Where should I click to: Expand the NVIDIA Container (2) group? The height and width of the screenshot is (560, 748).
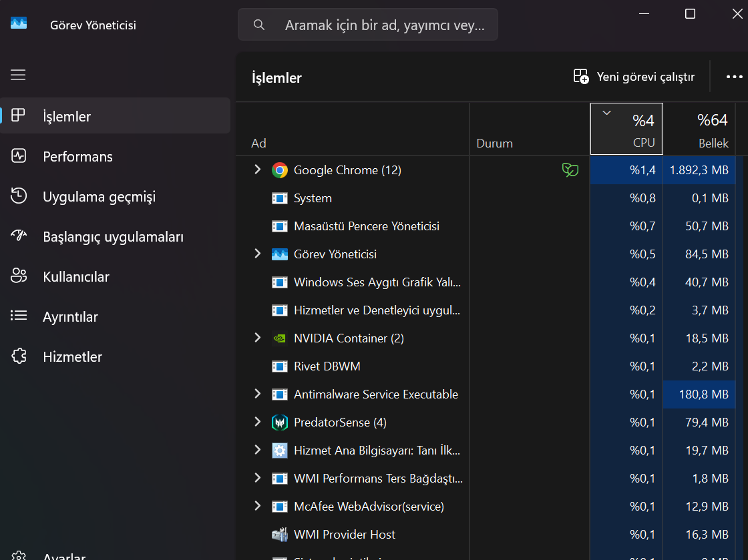pyautogui.click(x=258, y=338)
